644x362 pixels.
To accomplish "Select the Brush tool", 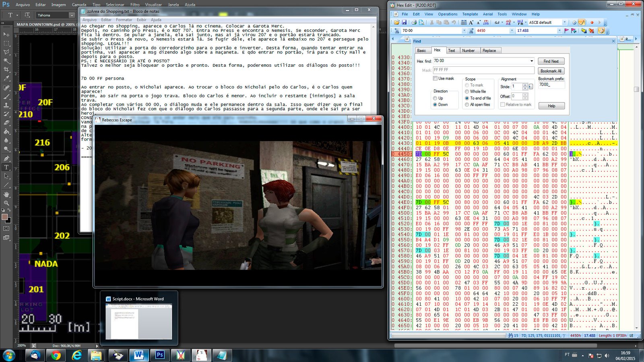I will coord(6,97).
